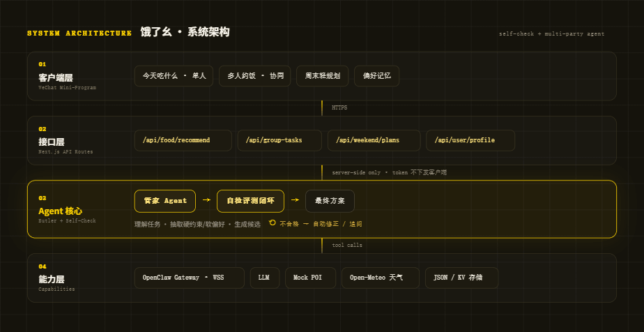Viewport: 644px width, 332px height.
Task: Select the 管家 Agent box
Action: (165, 201)
